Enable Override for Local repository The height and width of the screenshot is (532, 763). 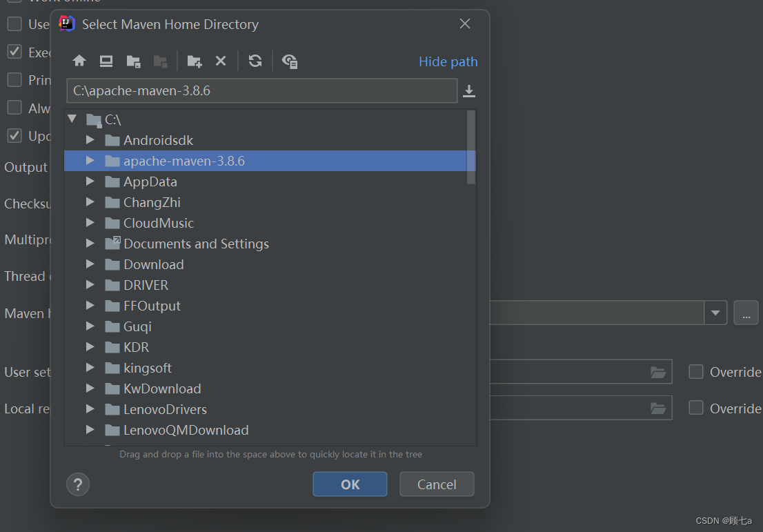696,408
